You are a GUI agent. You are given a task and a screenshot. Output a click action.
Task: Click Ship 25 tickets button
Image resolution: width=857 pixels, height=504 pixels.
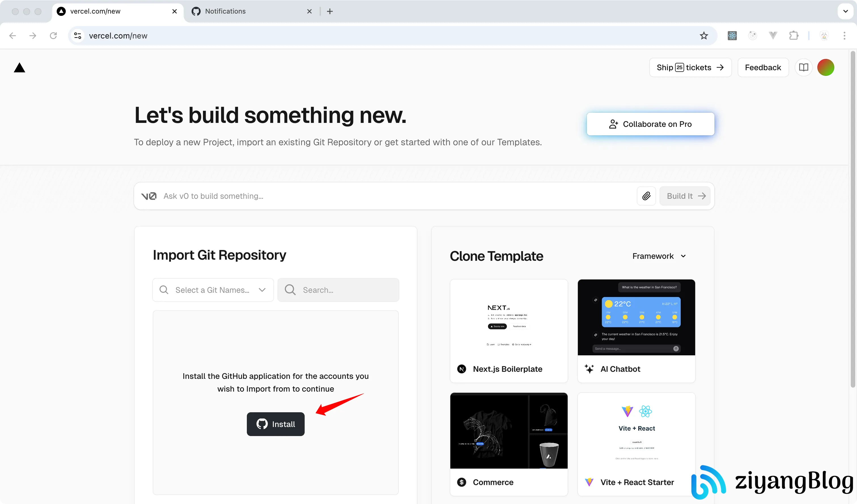[x=690, y=67]
